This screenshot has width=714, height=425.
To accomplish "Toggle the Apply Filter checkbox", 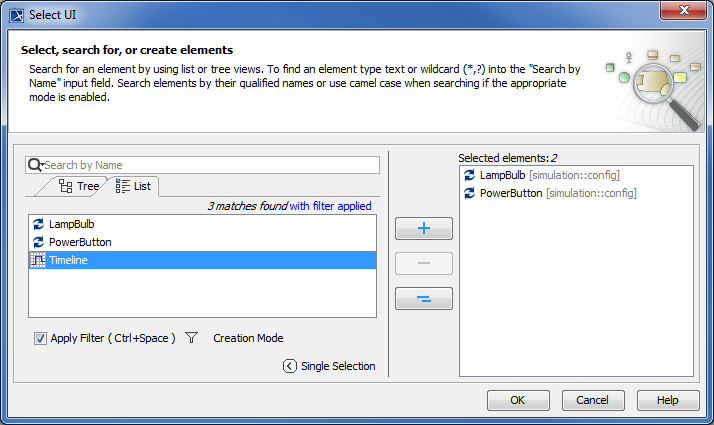I will coord(41,338).
